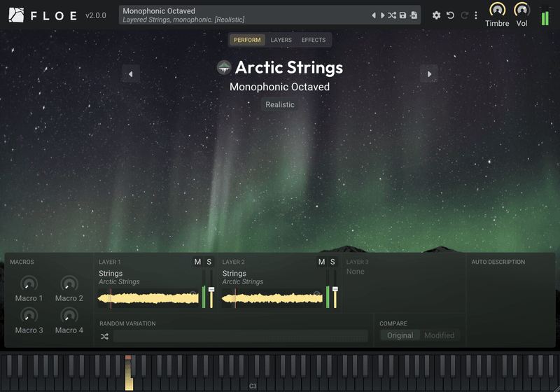560x392 pixels.
Task: Open Layer 3 None instrument selector
Action: (356, 272)
